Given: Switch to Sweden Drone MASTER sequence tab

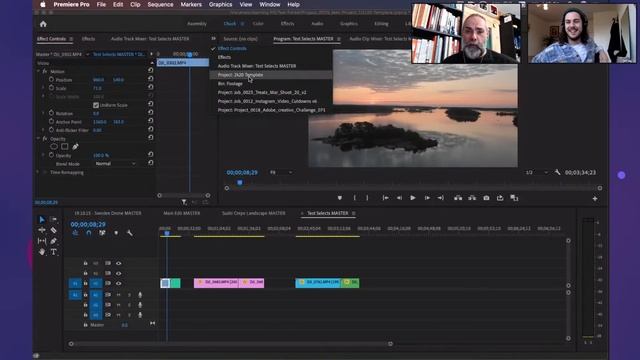Looking at the screenshot, I should coord(108,213).
